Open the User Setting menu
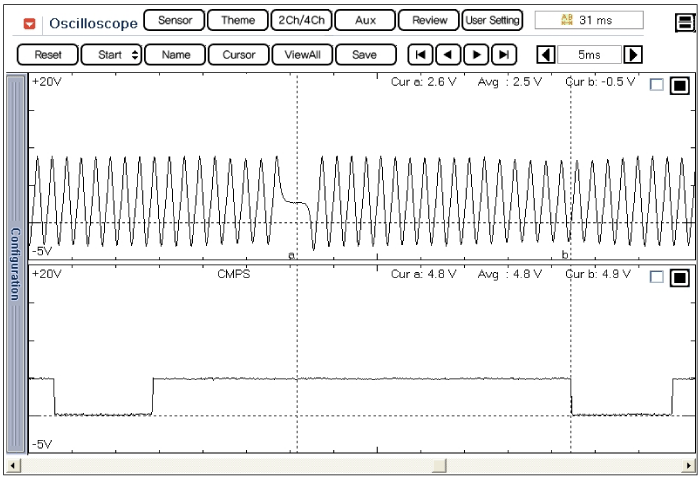 click(x=492, y=20)
